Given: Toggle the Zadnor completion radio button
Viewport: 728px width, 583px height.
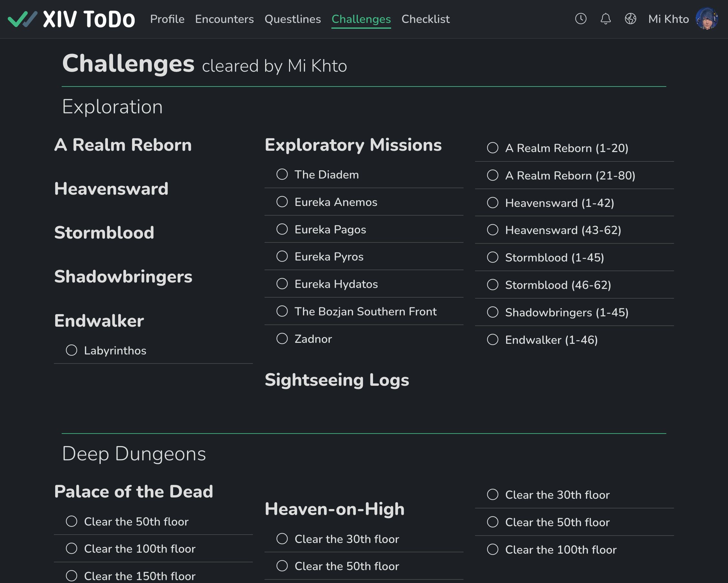Looking at the screenshot, I should [283, 339].
